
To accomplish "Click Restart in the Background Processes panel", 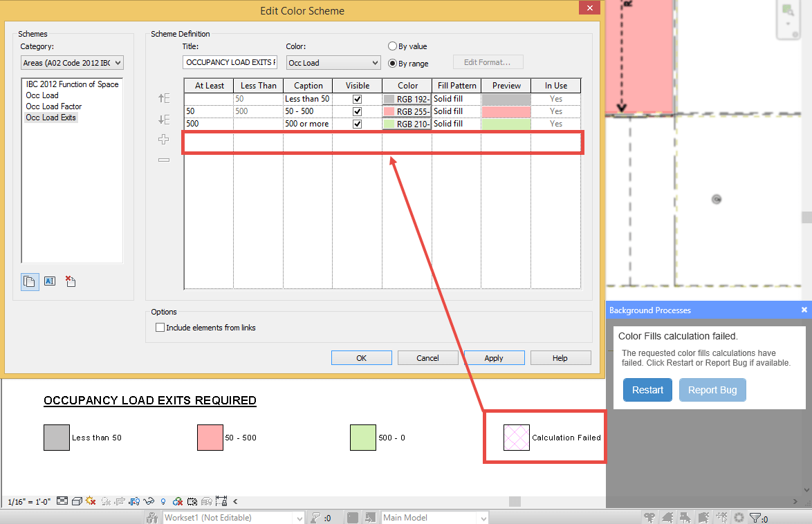I will coord(647,390).
